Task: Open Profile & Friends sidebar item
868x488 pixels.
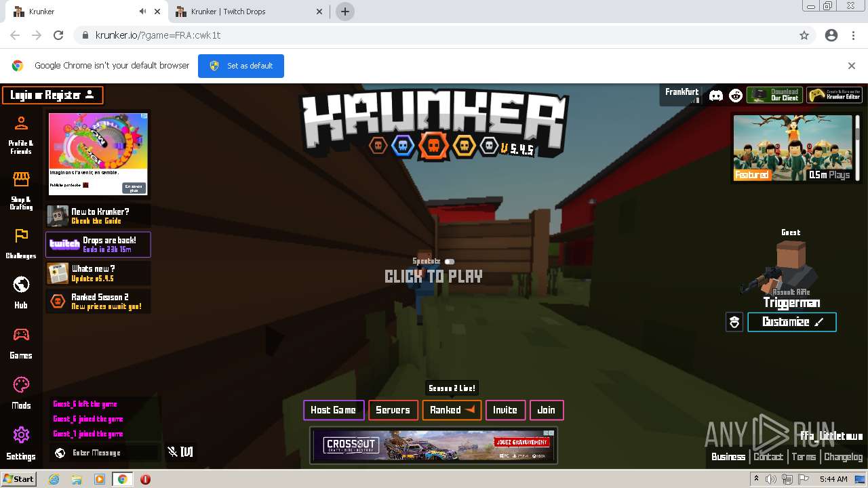Action: point(21,135)
